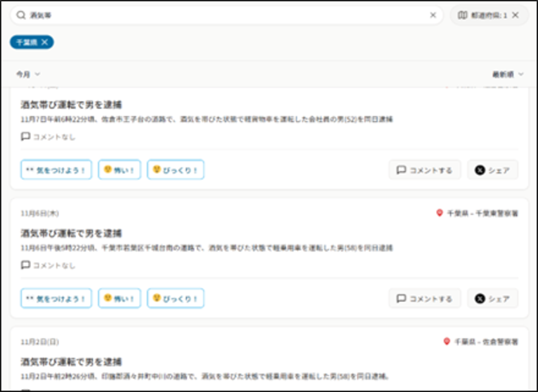
Task: Toggle びっくり！ reaction on 11月6日 post
Action: (175, 299)
